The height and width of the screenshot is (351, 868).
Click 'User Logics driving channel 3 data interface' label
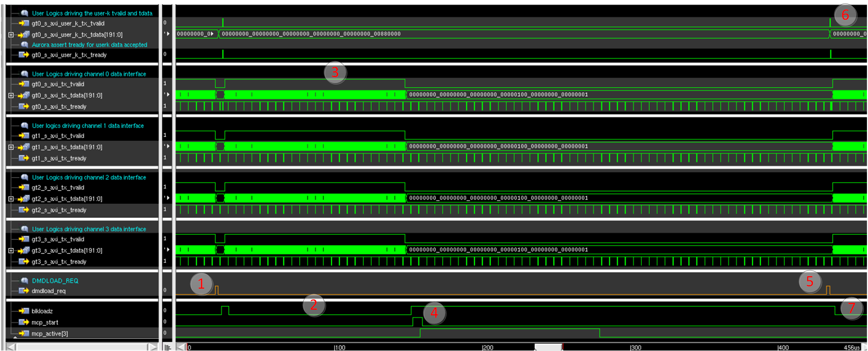click(x=89, y=229)
